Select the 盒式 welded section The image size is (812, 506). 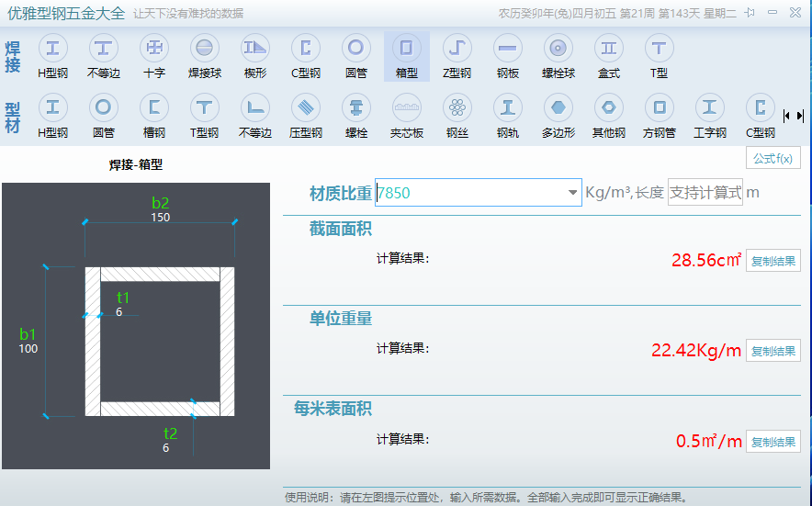(608, 56)
